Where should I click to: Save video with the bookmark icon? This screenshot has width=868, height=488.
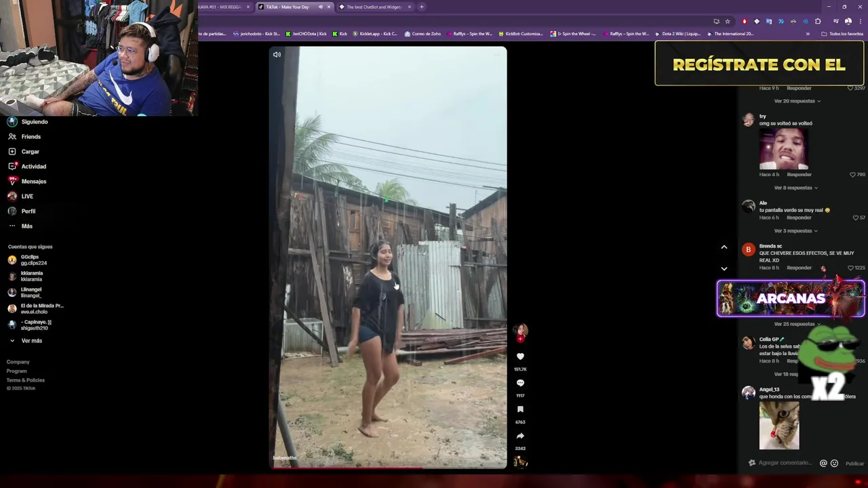click(x=520, y=409)
